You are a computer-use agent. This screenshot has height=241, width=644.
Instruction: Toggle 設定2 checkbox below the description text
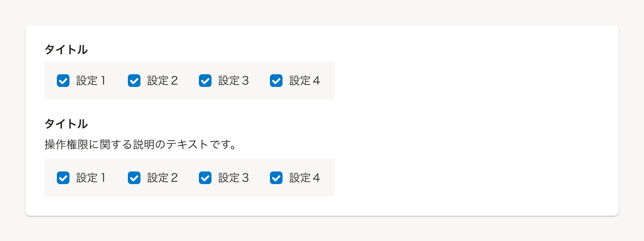[x=134, y=178]
